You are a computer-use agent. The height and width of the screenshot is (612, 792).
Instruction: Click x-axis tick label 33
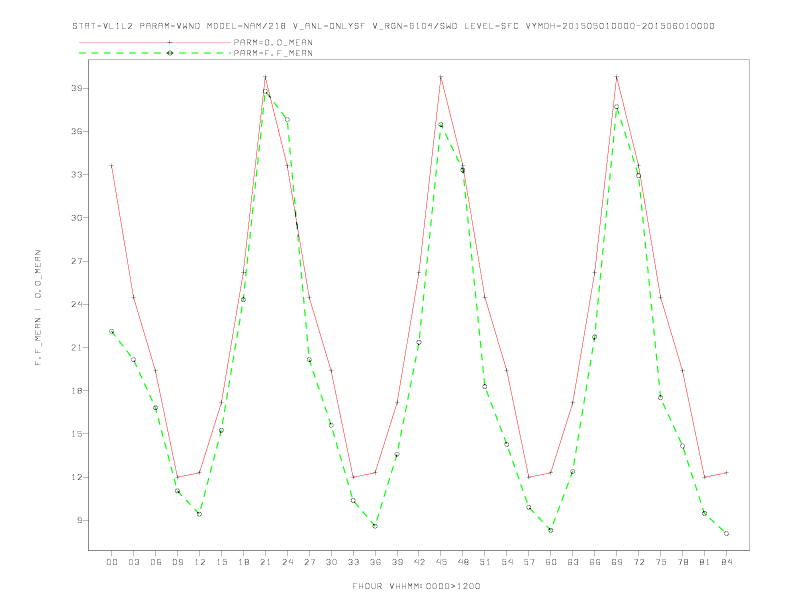coord(353,562)
